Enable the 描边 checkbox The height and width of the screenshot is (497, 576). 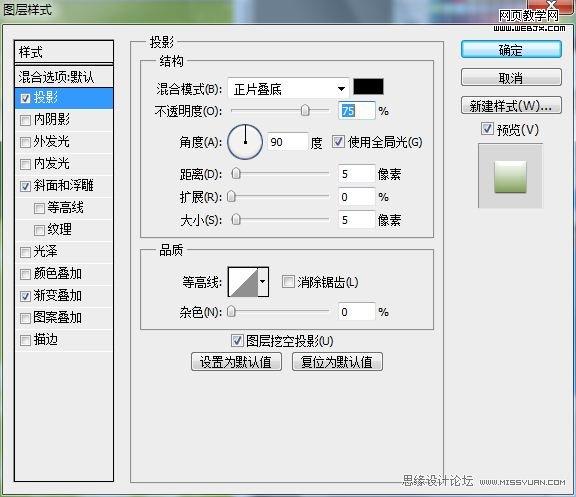click(x=25, y=341)
